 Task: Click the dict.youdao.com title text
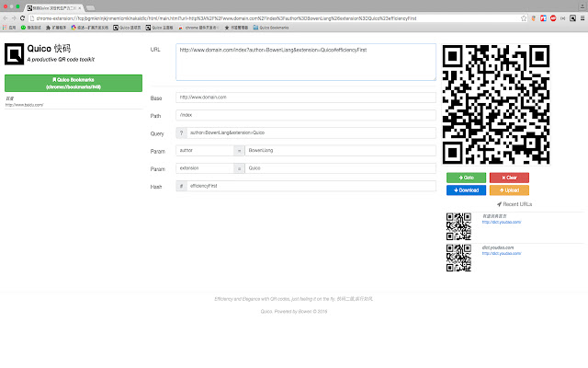coord(498,247)
